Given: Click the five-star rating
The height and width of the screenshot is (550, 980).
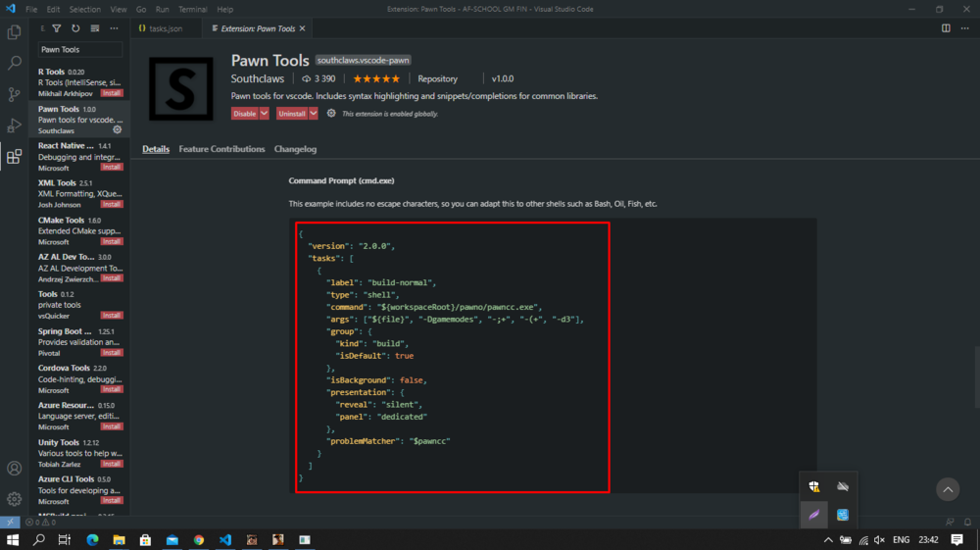Looking at the screenshot, I should [x=376, y=78].
